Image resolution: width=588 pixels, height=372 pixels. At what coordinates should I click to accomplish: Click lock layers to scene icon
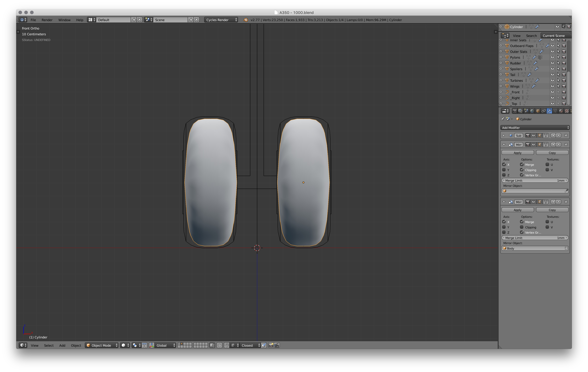tap(212, 345)
